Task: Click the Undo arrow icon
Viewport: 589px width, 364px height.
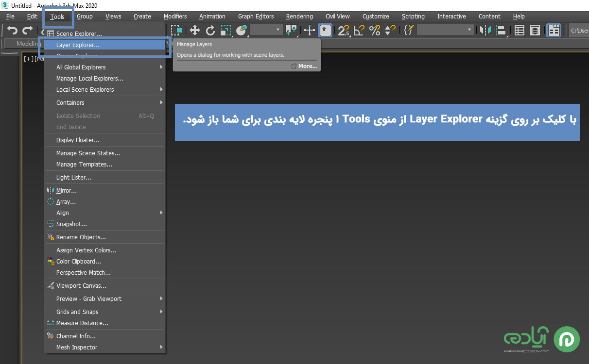Action: tap(13, 31)
